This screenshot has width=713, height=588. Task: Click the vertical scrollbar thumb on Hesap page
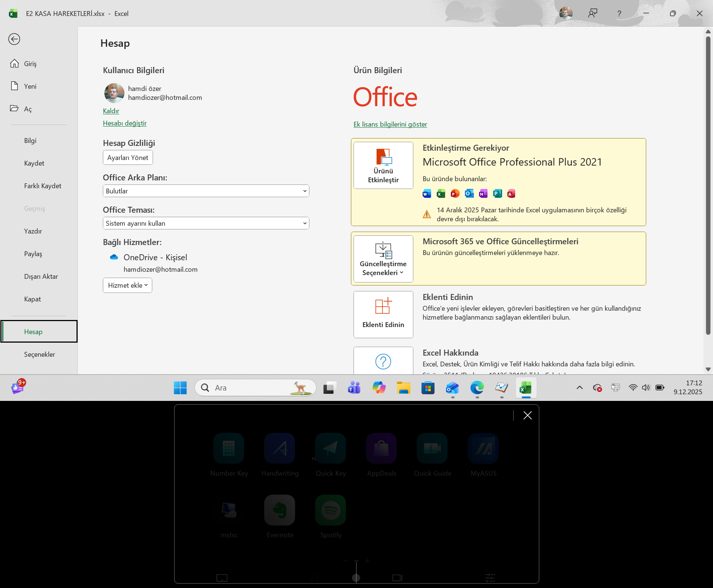click(708, 186)
